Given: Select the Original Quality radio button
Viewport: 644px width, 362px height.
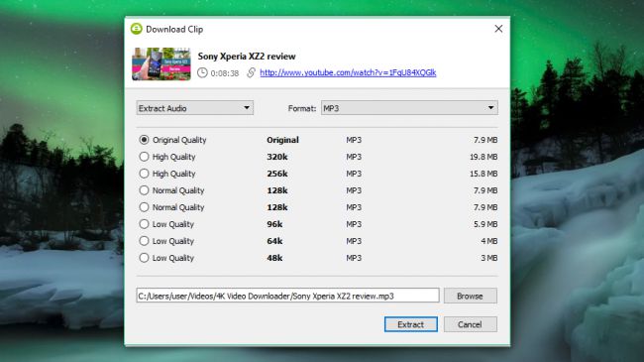Looking at the screenshot, I should [144, 140].
